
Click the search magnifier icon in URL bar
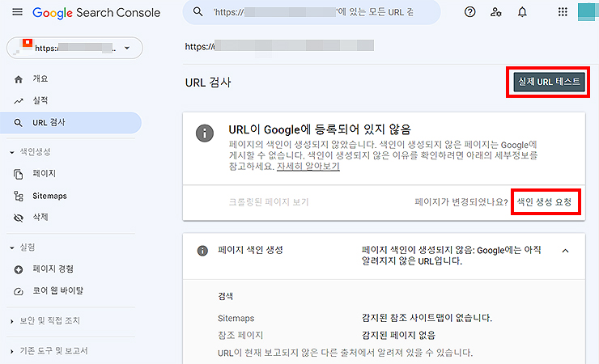(198, 12)
